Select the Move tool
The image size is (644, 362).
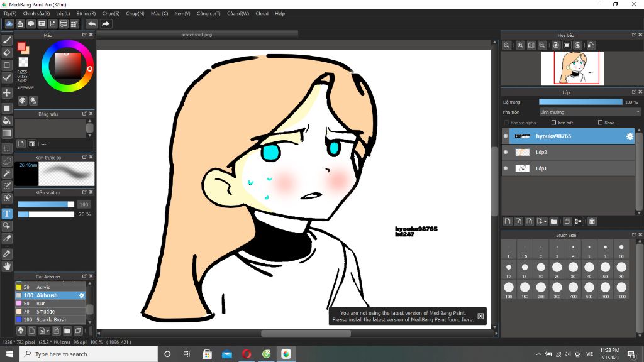pos(6,93)
